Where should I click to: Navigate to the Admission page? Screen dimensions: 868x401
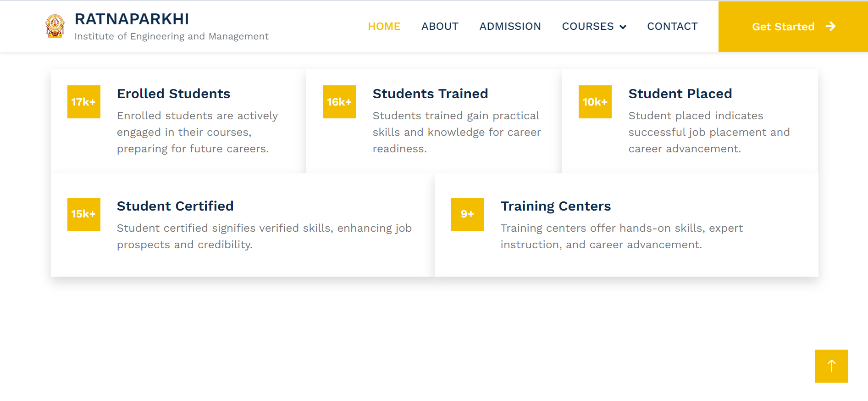[x=510, y=27]
